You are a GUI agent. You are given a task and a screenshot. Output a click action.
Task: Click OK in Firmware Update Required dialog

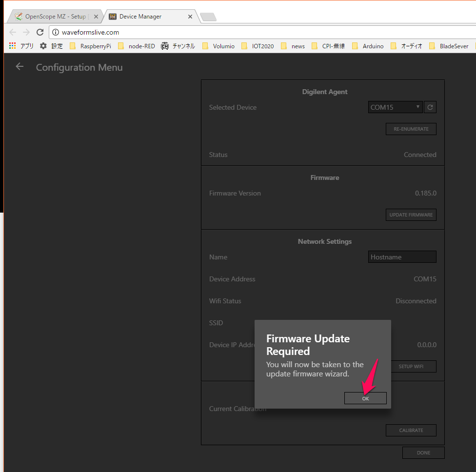[x=365, y=398]
